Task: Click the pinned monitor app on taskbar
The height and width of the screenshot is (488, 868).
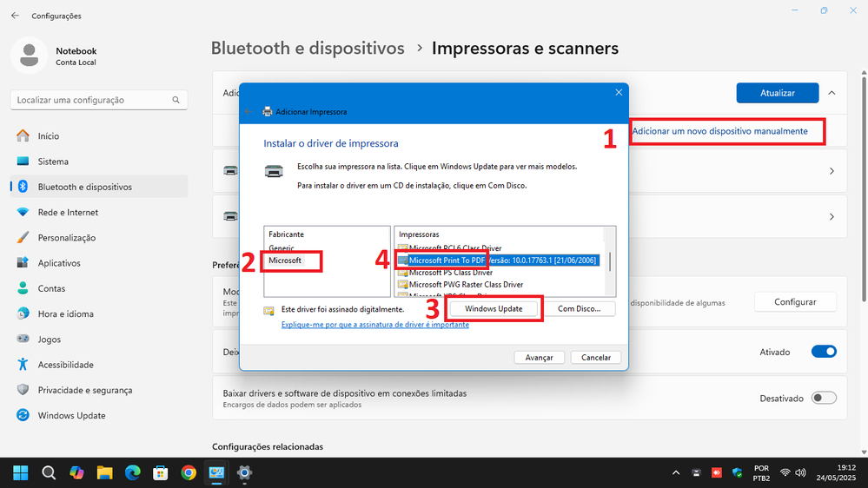Action: pos(216,473)
